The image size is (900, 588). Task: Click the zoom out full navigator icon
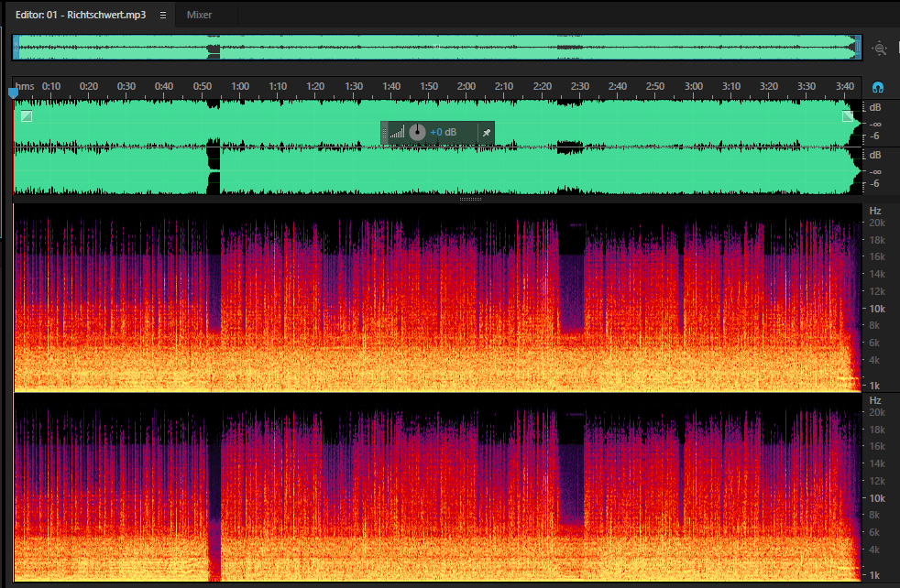(879, 49)
